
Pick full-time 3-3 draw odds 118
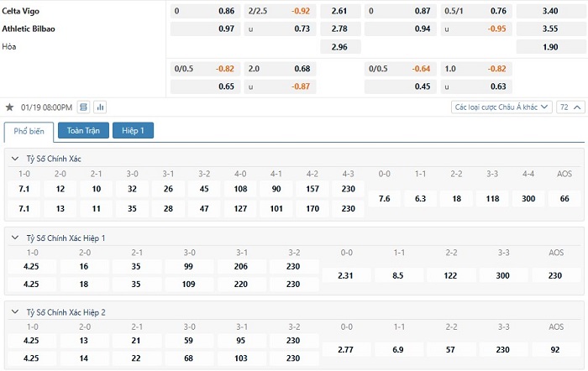pos(492,199)
